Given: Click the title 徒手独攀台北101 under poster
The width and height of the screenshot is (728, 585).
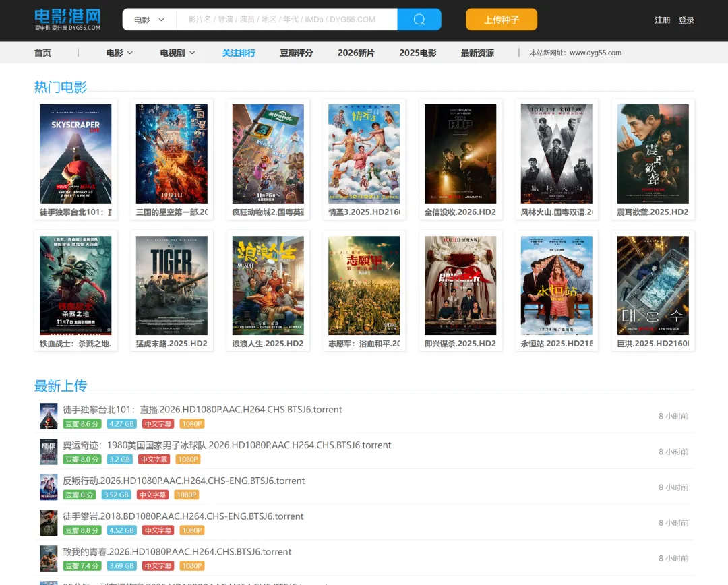Looking at the screenshot, I should tap(75, 212).
